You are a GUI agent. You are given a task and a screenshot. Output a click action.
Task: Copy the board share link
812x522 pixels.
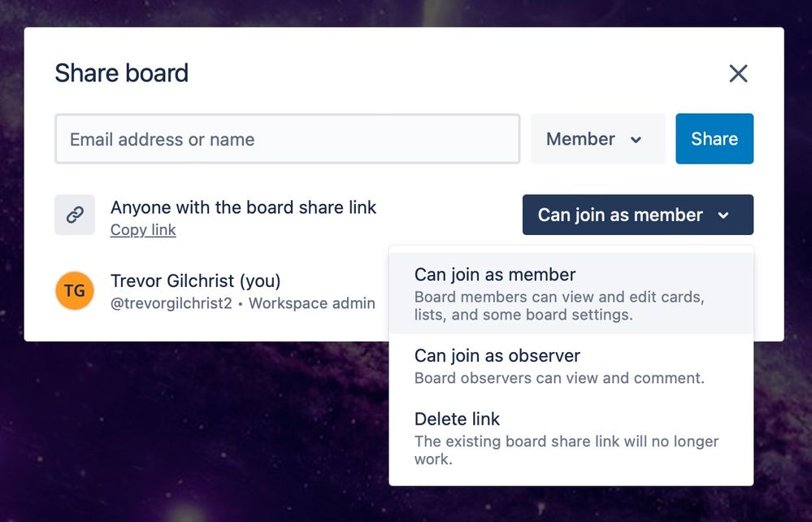pyautogui.click(x=143, y=230)
